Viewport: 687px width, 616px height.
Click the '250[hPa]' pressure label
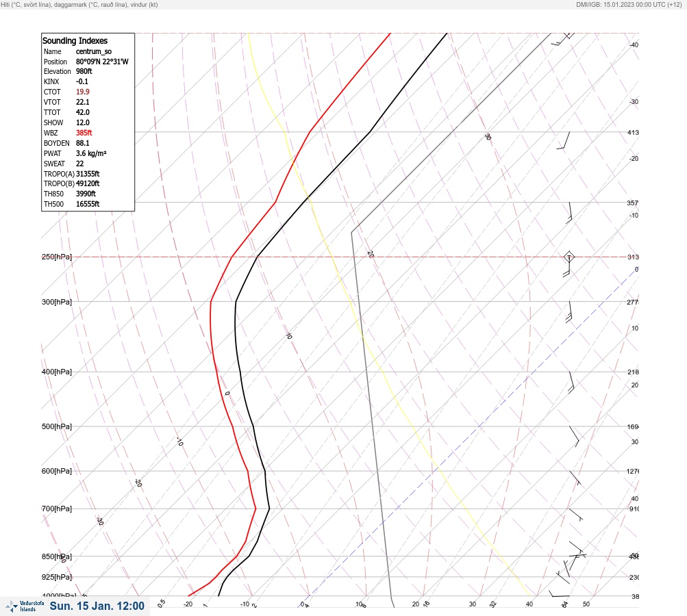57,257
